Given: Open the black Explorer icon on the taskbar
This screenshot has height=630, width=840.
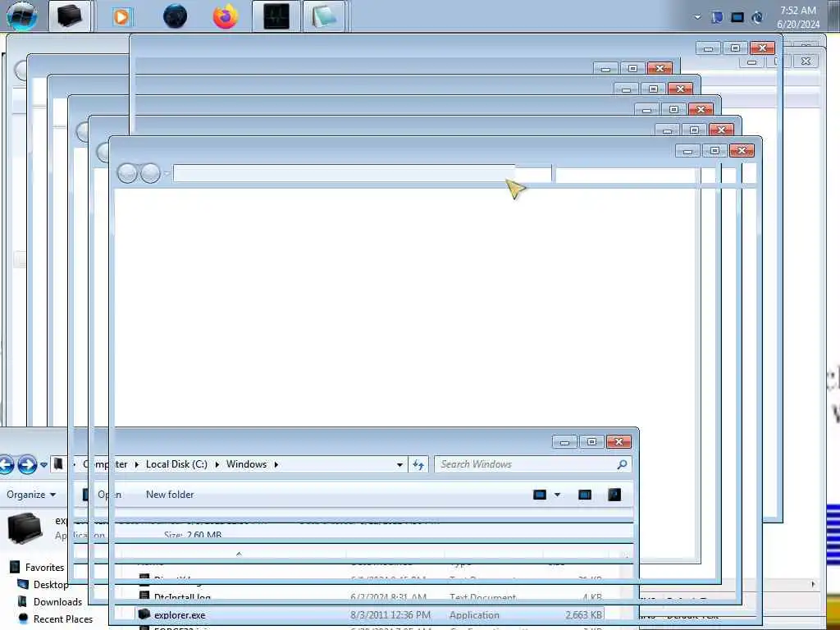Looking at the screenshot, I should pos(70,16).
